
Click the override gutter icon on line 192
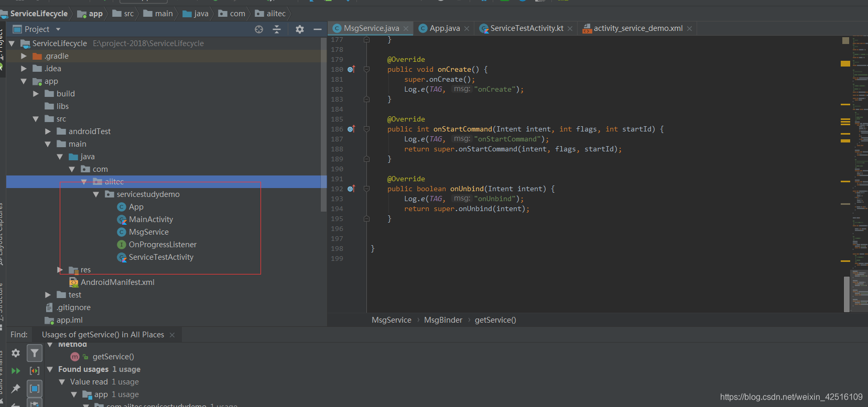[x=351, y=189]
